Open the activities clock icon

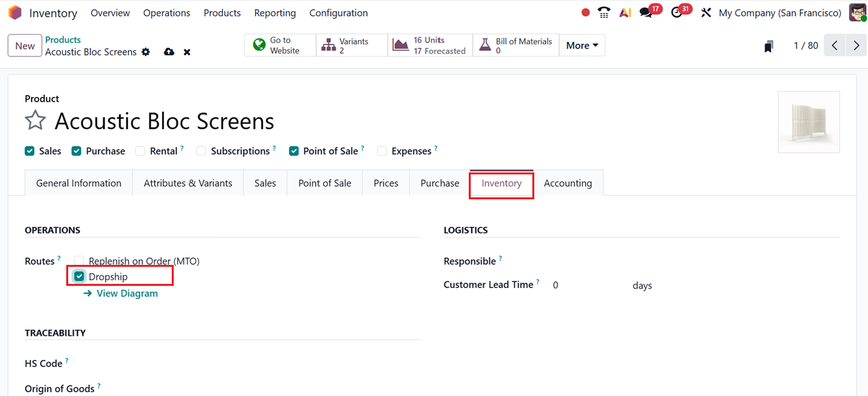tap(677, 12)
